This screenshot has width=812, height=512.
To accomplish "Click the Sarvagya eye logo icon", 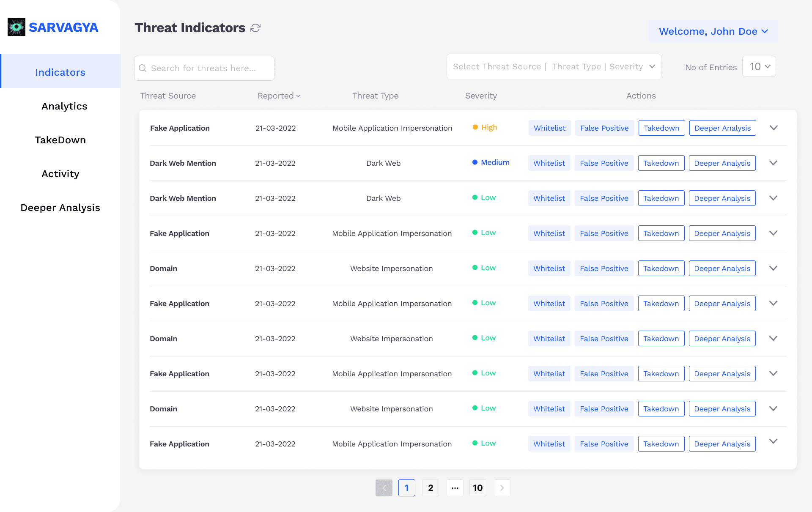I will 16,27.
